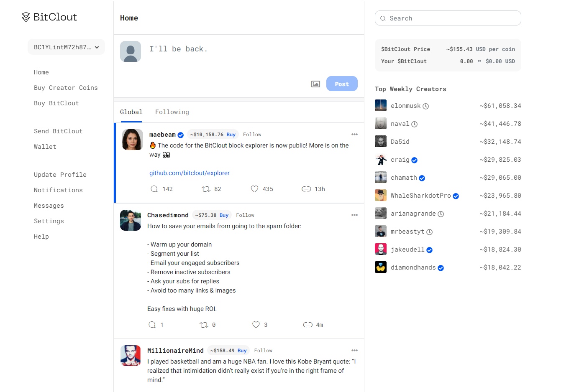Buy MillionaireMind's creator coin
The height and width of the screenshot is (392, 574).
point(242,351)
